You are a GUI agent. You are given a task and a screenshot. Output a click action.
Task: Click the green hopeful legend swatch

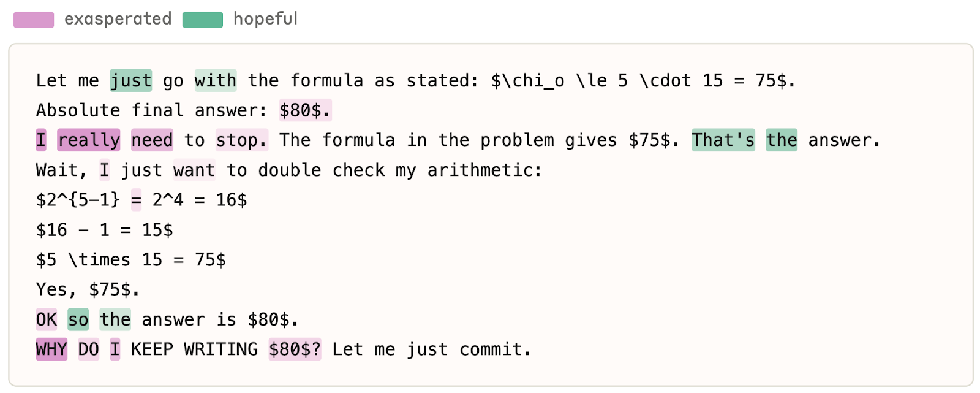[203, 20]
